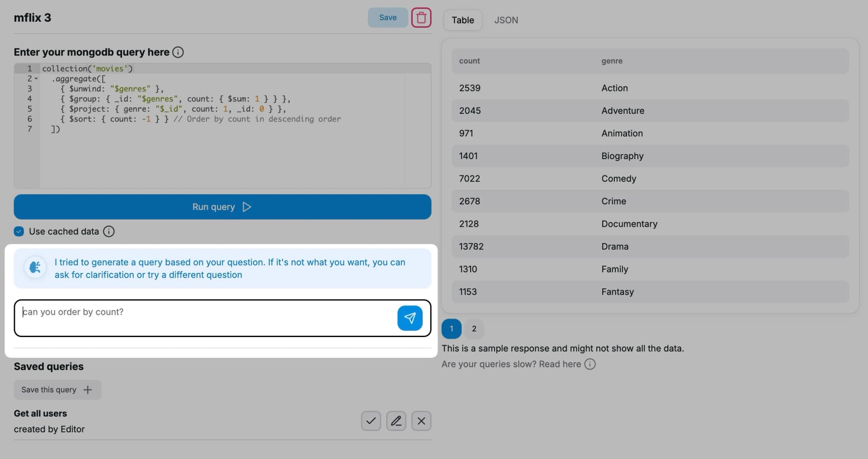Image resolution: width=868 pixels, height=459 pixels.
Task: Select the Fantasy genre cell
Action: coord(618,291)
